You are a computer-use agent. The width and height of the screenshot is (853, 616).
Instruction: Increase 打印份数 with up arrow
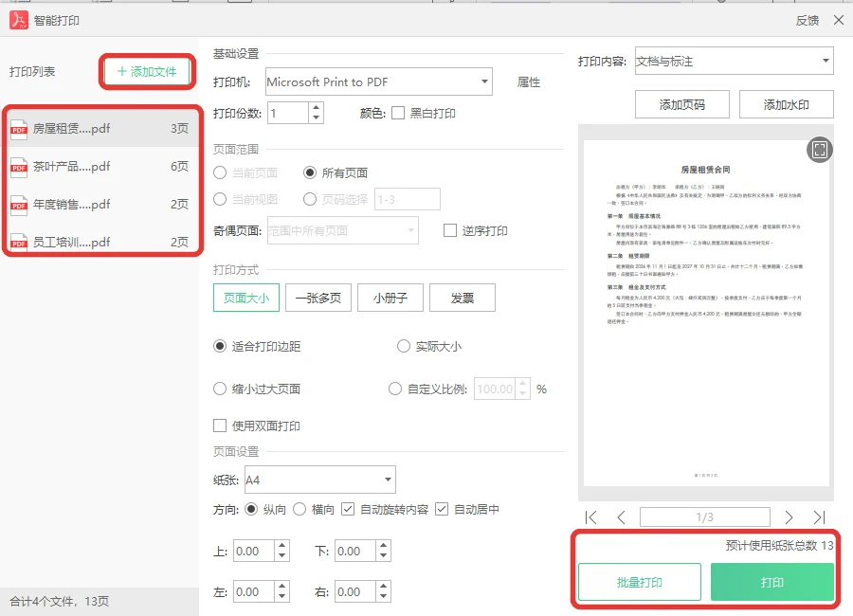point(316,108)
